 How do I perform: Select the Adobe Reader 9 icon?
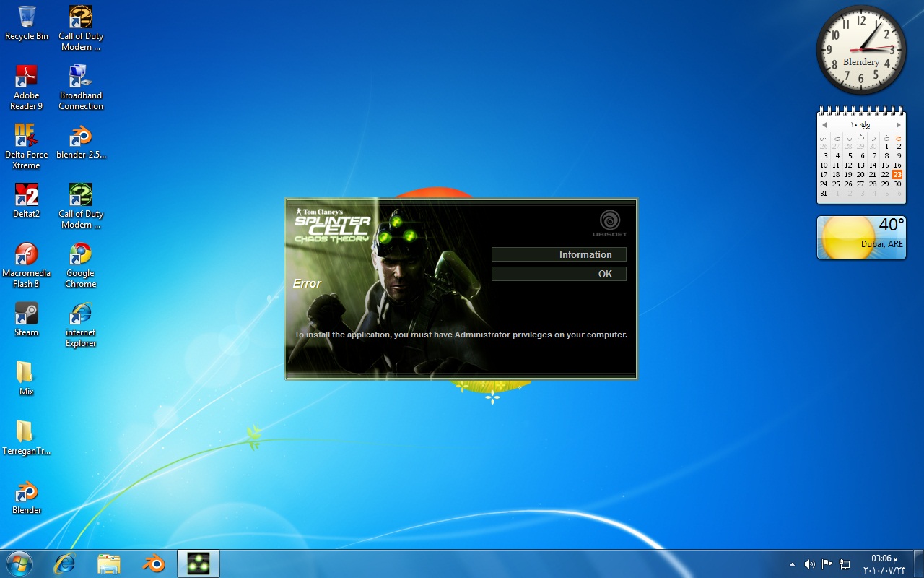(27, 87)
